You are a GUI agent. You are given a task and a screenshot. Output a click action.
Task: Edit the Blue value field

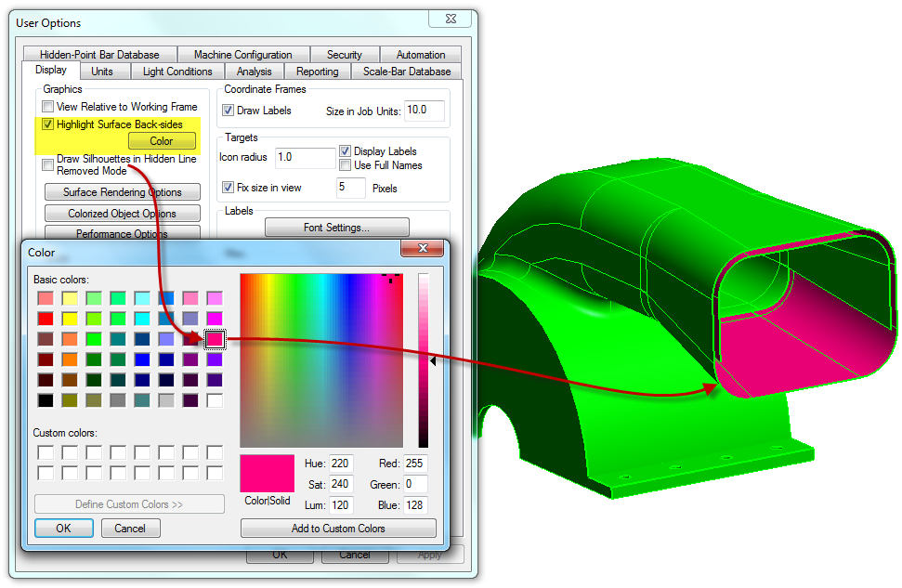pos(414,504)
